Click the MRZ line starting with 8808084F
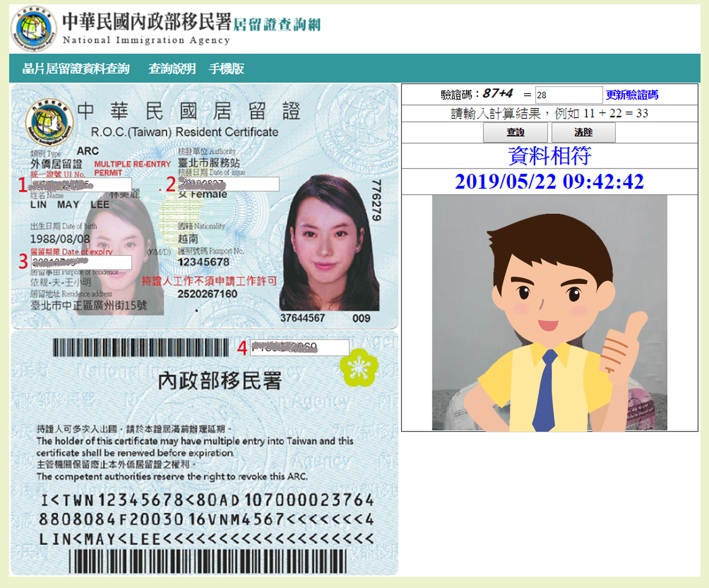Image resolution: width=709 pixels, height=588 pixels. coord(207,520)
